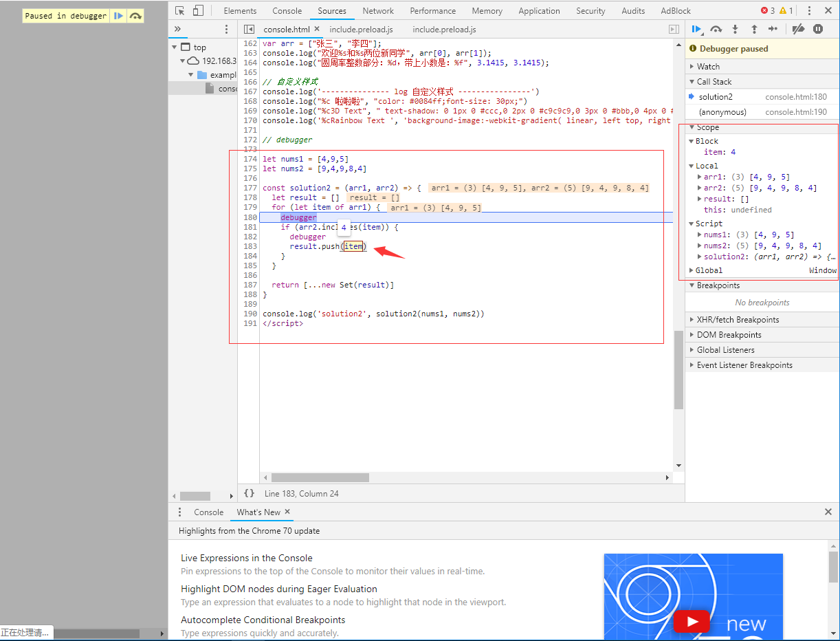The height and width of the screenshot is (641, 840).
Task: Open DevTools customize menu (three dots)
Action: coord(809,10)
